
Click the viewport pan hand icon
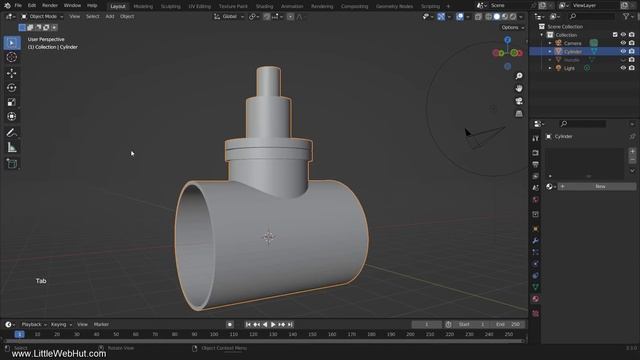[519, 88]
